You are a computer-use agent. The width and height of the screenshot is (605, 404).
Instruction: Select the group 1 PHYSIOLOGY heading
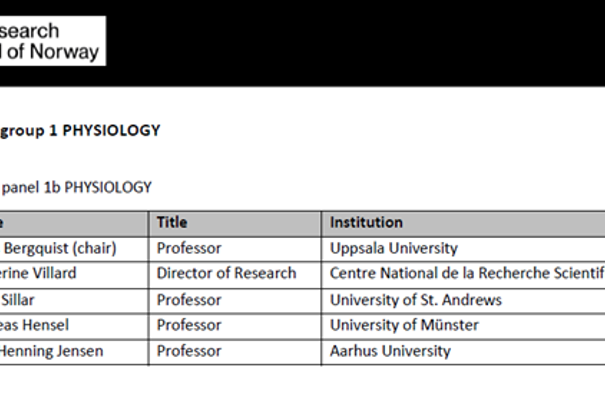[80, 131]
